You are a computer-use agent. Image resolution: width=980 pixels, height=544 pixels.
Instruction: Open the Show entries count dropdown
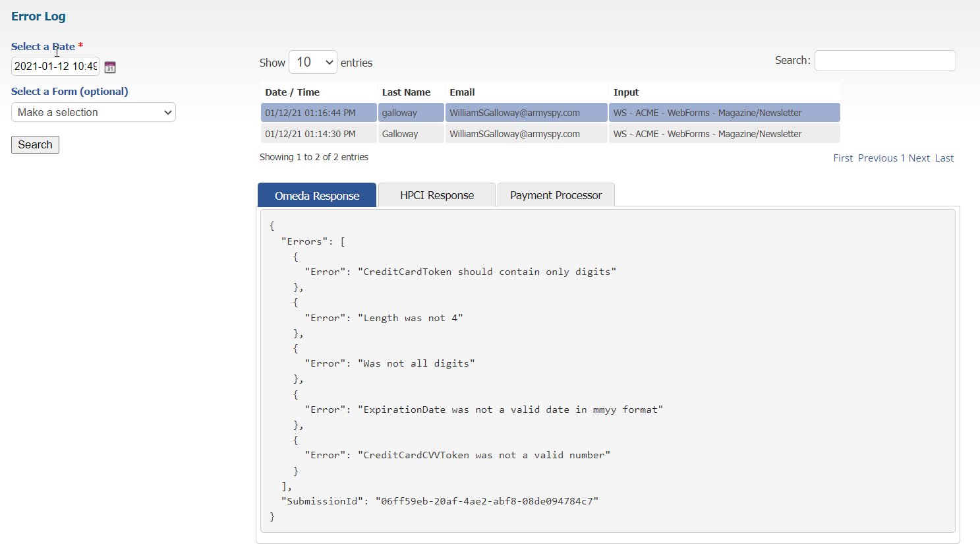tap(312, 62)
